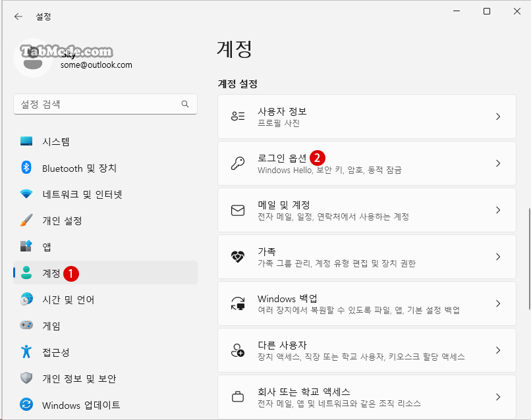Screen dimensions: 531x420
Task: Click the envelope icon for 메일 및 계정
Action: (x=238, y=210)
